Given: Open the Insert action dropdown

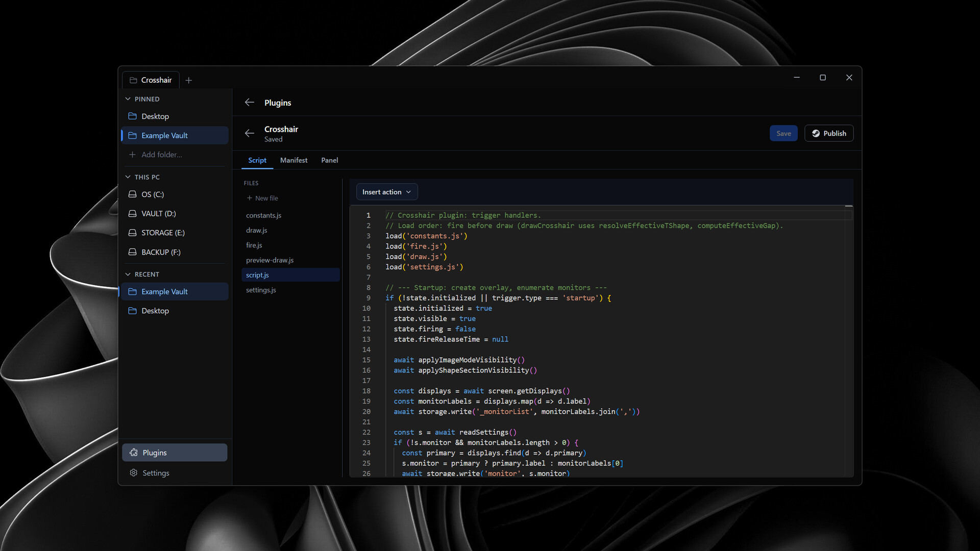Looking at the screenshot, I should pos(386,192).
